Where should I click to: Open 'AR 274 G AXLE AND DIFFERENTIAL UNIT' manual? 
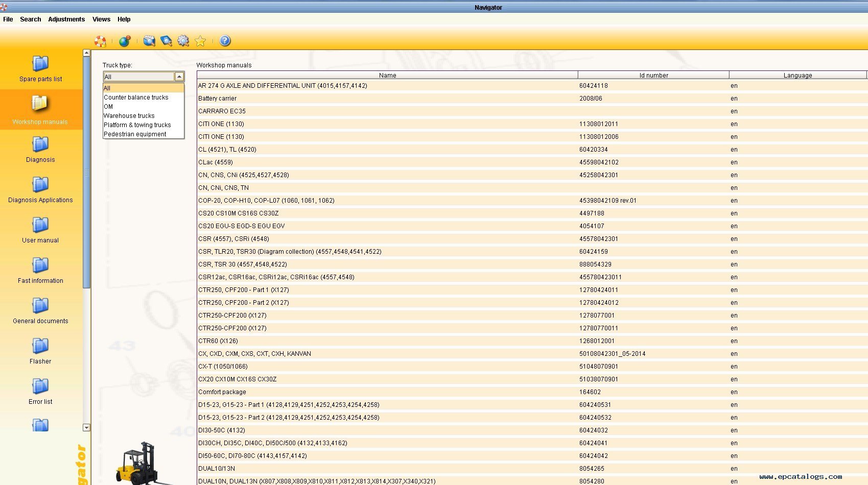tap(532, 86)
